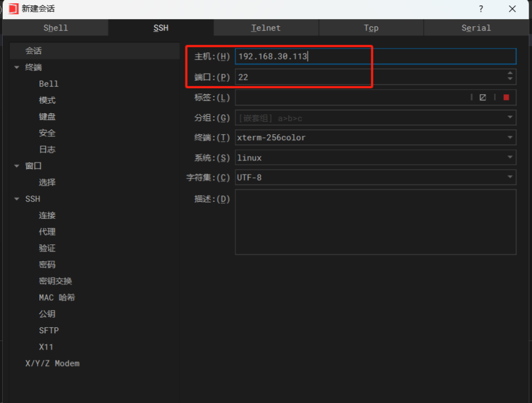Screen dimensions: 532x403
Task: Select 模式 in the settings tree
Action: click(47, 100)
